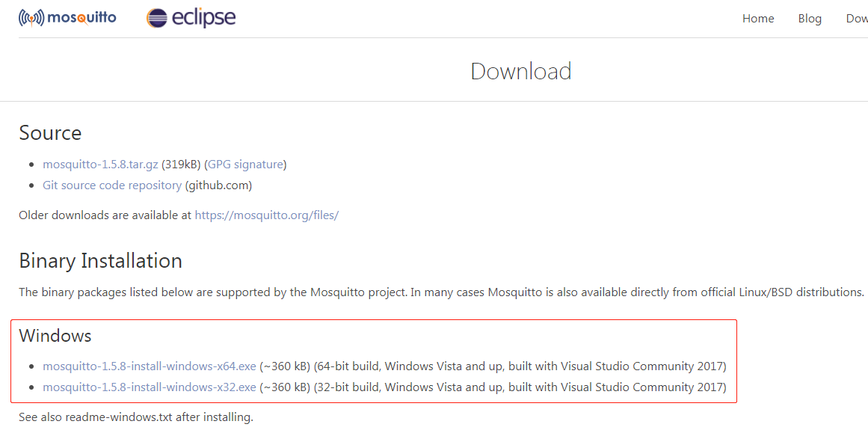Download the Windows x32 installer exe

pyautogui.click(x=150, y=387)
